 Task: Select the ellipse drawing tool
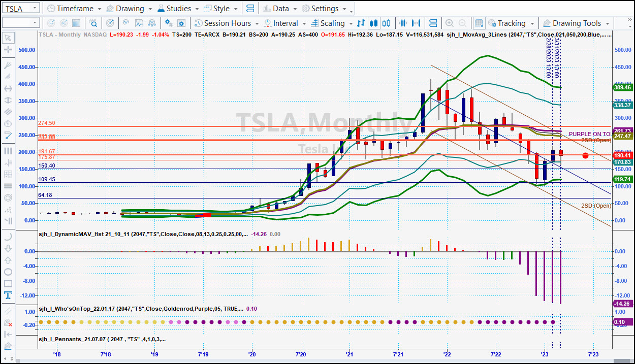pyautogui.click(x=8, y=272)
